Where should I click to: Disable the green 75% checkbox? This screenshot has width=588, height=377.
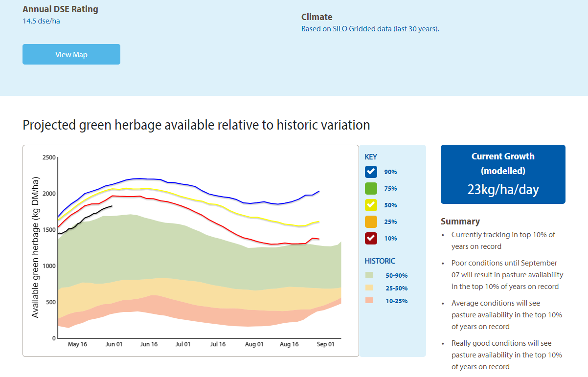[371, 188]
